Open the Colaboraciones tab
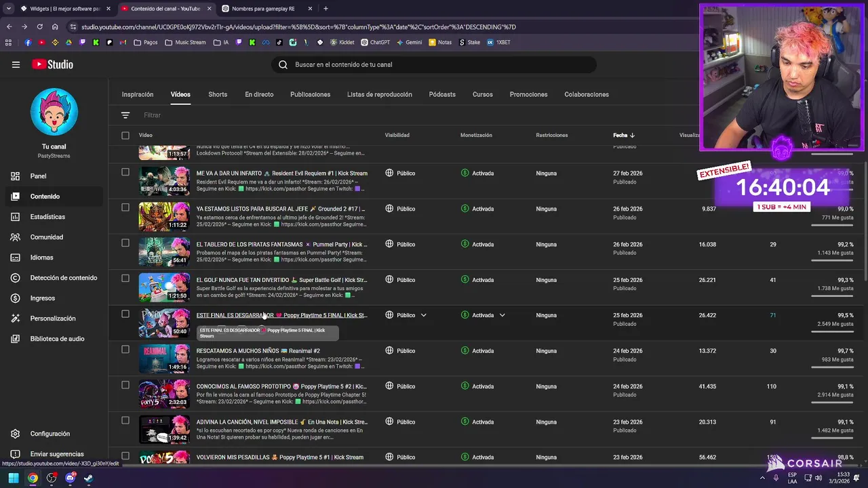This screenshot has width=868, height=488. [587, 95]
